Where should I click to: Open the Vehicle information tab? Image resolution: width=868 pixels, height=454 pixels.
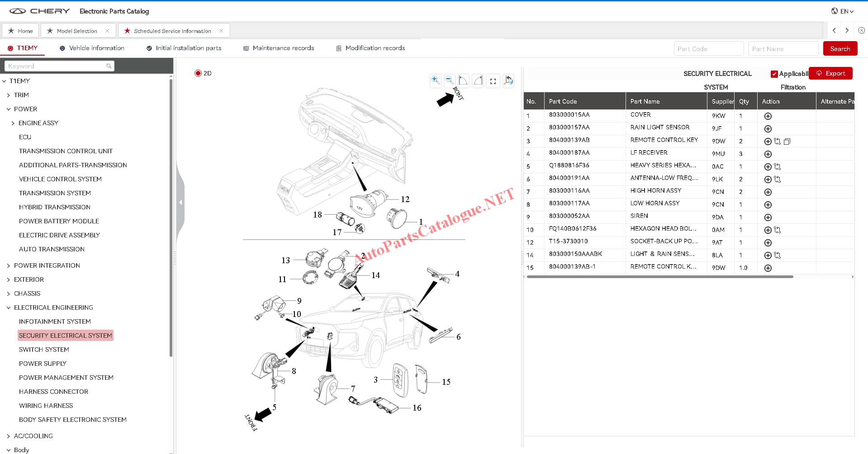92,48
